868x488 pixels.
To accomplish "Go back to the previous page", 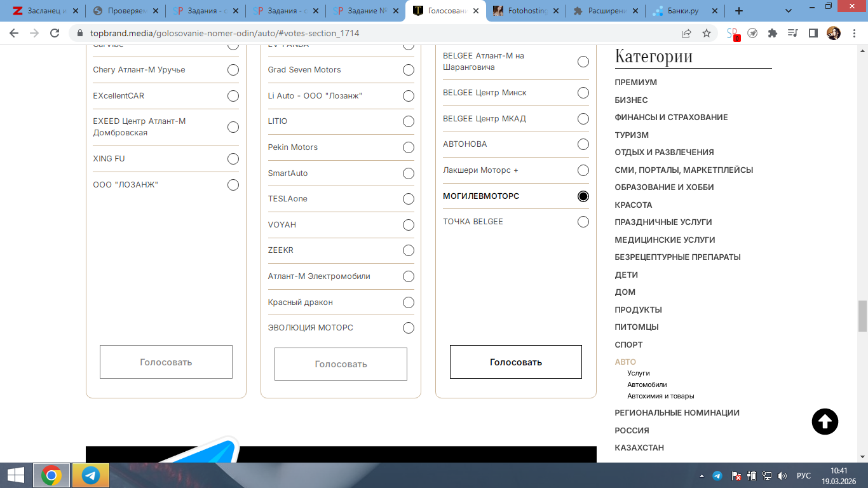I will (14, 33).
